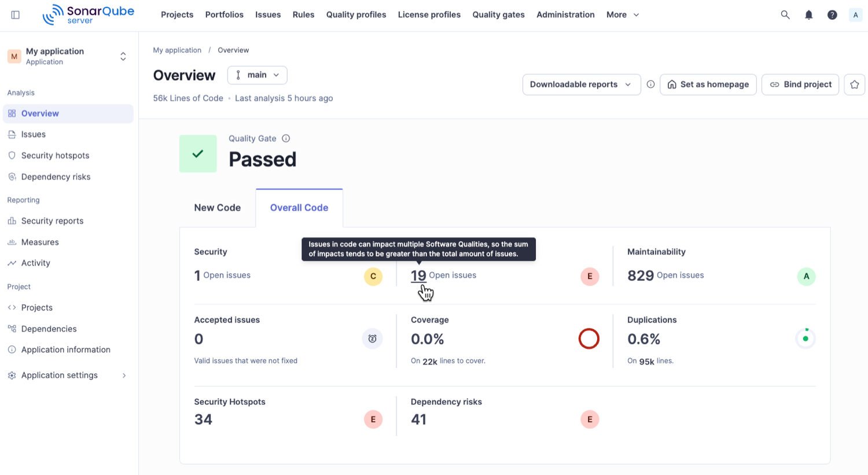Screen dimensions: 868x475
Task: Open Quality profiles in the top navigation
Action: (356, 15)
